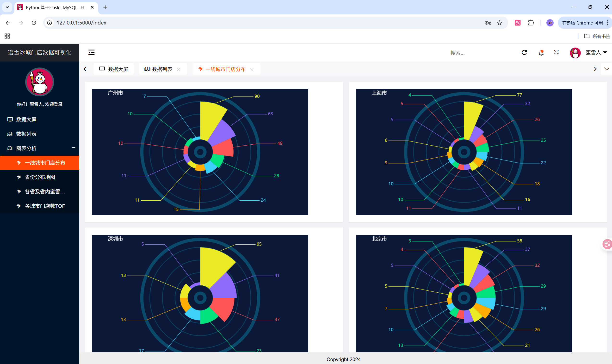Image resolution: width=612 pixels, height=364 pixels.
Task: Bookmark this page with star icon
Action: coord(499,23)
